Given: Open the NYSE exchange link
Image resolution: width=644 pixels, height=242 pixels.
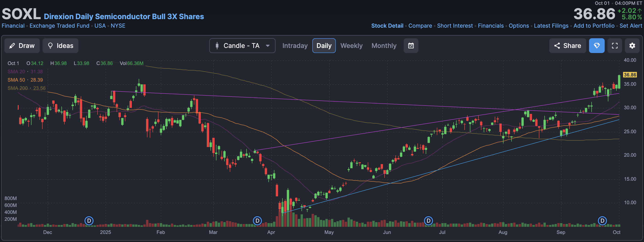Looking at the screenshot, I should click(118, 26).
